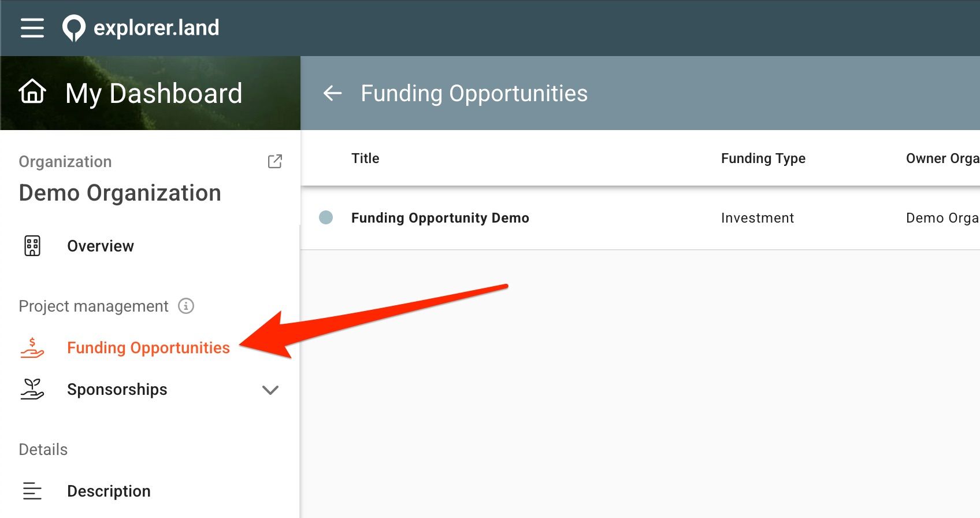Open the Description details item

tap(150, 491)
